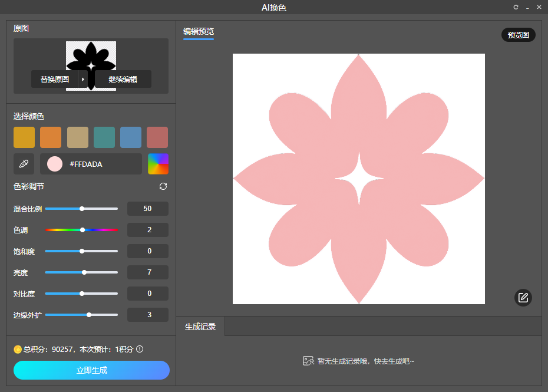Open the rainbow color palette picker

[x=158, y=164]
